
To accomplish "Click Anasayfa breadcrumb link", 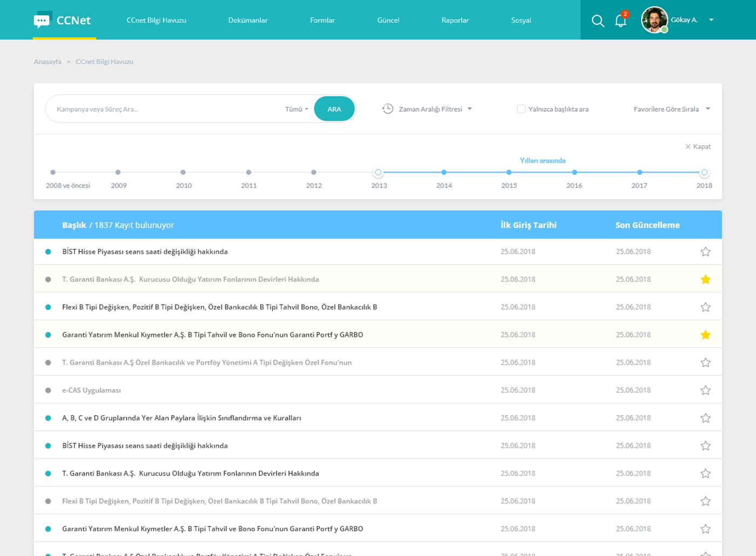I will (48, 62).
